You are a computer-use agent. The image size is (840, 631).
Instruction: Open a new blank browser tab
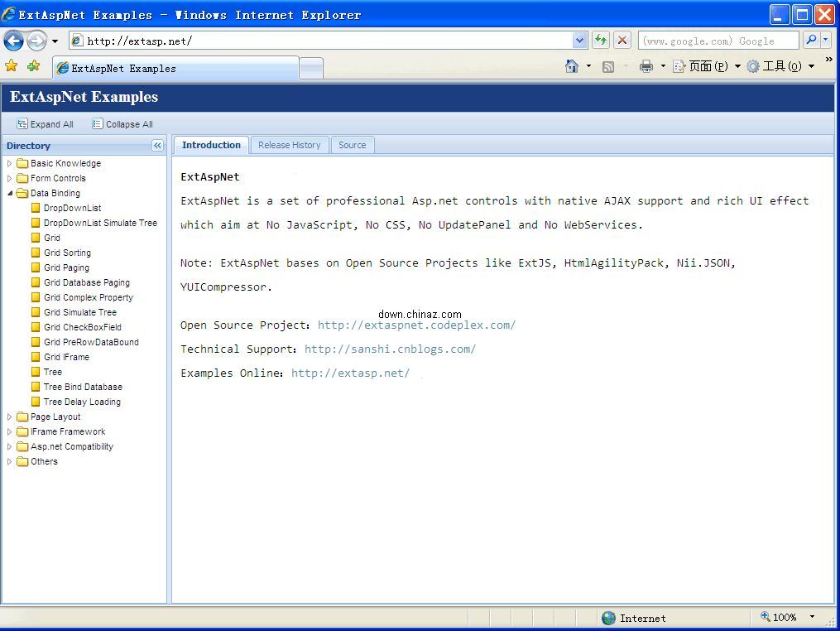[310, 69]
